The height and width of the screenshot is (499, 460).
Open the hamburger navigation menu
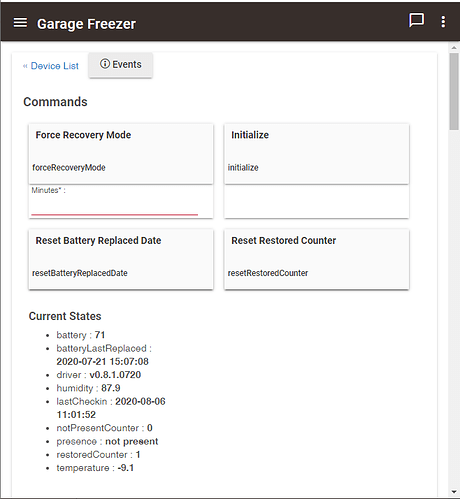[x=20, y=23]
